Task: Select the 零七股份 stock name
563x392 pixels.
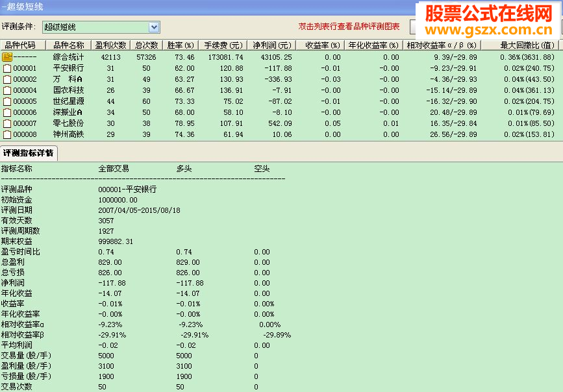Action: [68, 124]
